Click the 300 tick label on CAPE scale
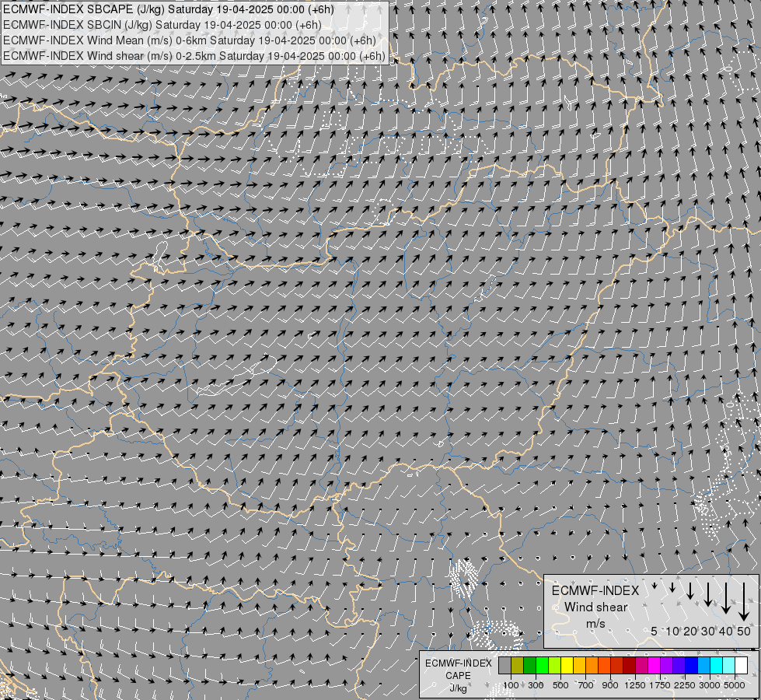 point(536,685)
